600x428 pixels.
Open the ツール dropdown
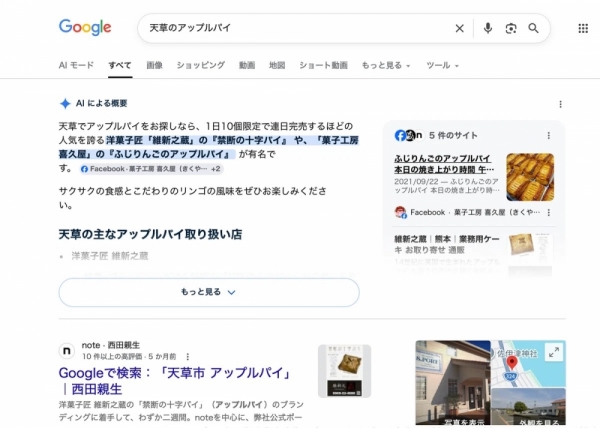(x=442, y=65)
